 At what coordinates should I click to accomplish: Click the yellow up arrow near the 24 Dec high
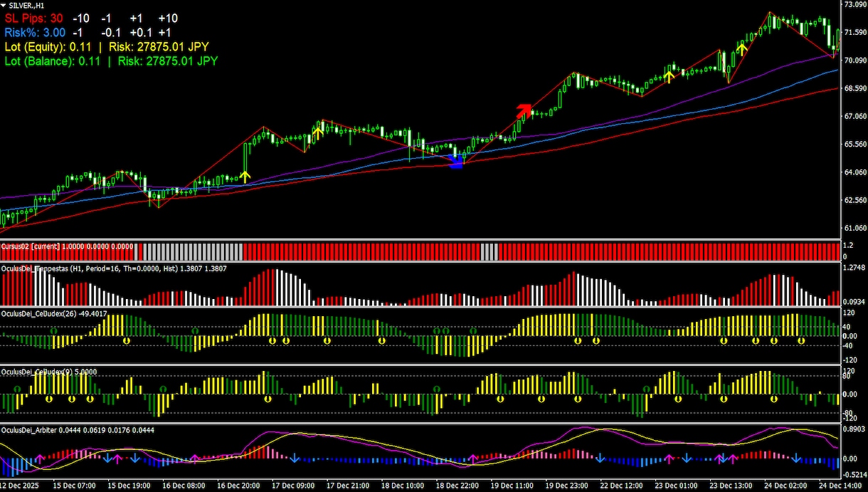[742, 48]
